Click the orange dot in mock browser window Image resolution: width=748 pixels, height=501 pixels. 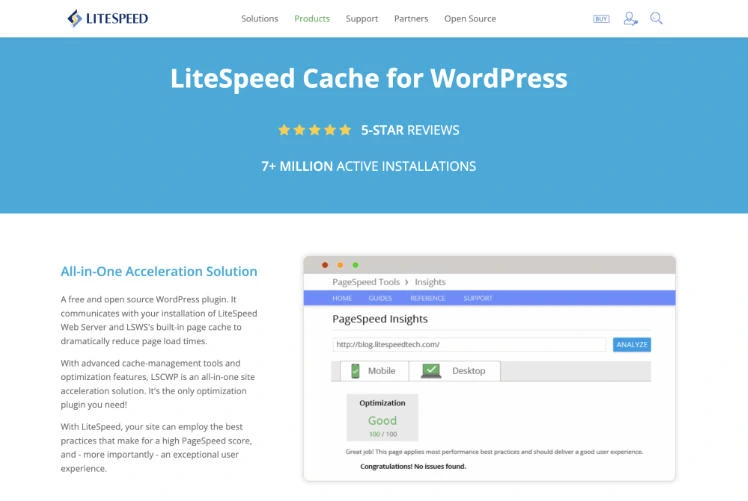point(340,265)
